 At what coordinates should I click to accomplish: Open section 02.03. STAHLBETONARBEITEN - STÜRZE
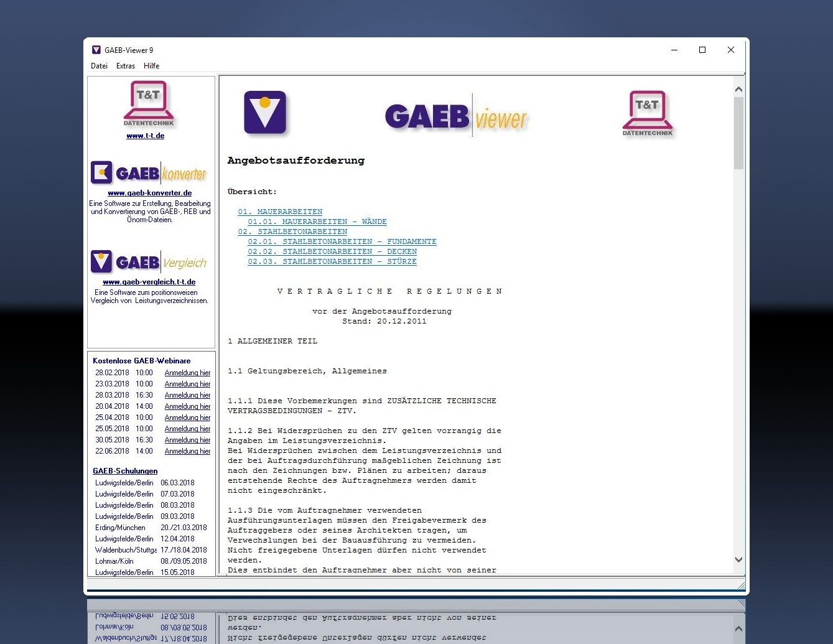click(332, 261)
